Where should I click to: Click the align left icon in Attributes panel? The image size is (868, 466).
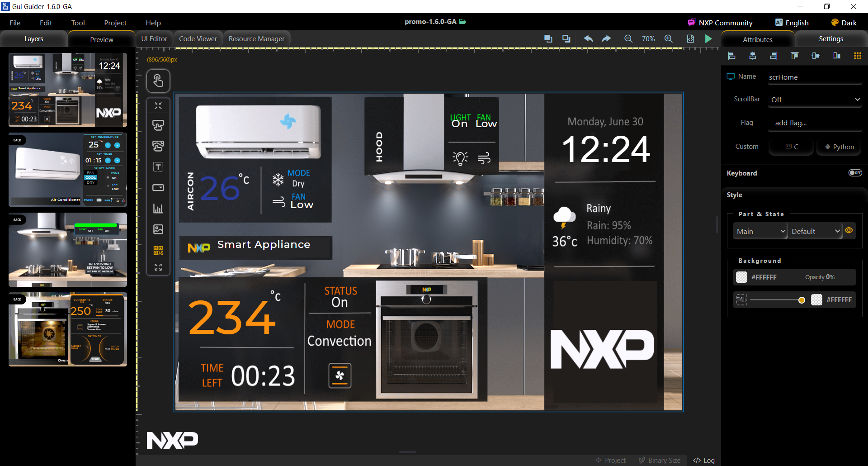[731, 56]
